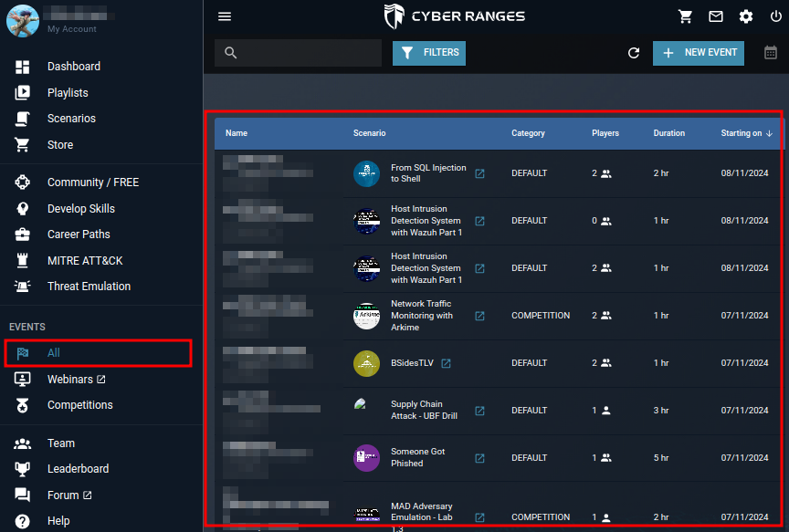Refresh the events list
This screenshot has height=532, width=789.
tap(634, 53)
